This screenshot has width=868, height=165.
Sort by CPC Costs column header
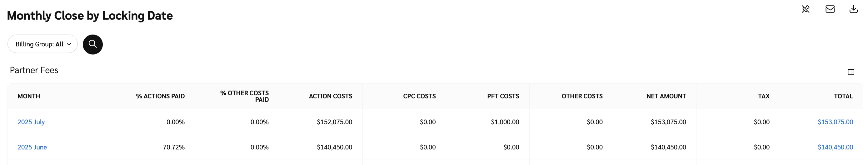tap(419, 97)
